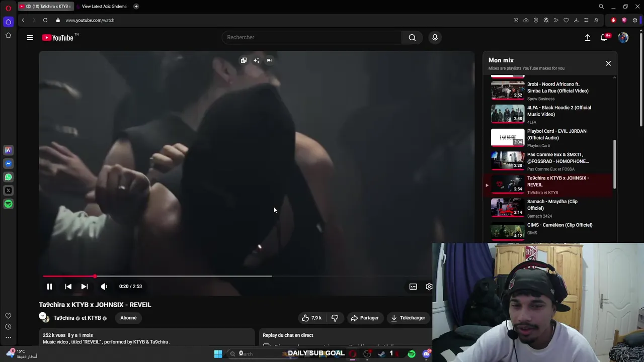Image resolution: width=644 pixels, height=362 pixels.
Task: Open Opera Easy Setup sliders icon
Action: tap(586, 20)
